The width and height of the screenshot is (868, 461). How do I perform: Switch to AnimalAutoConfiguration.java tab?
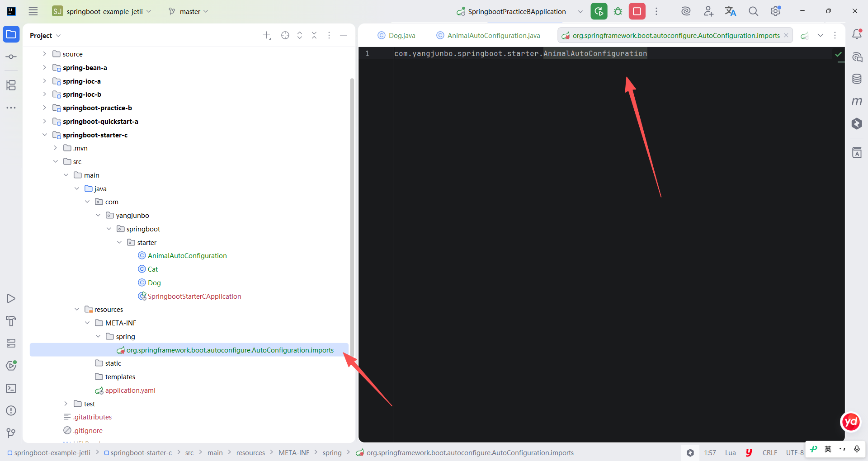(488, 35)
